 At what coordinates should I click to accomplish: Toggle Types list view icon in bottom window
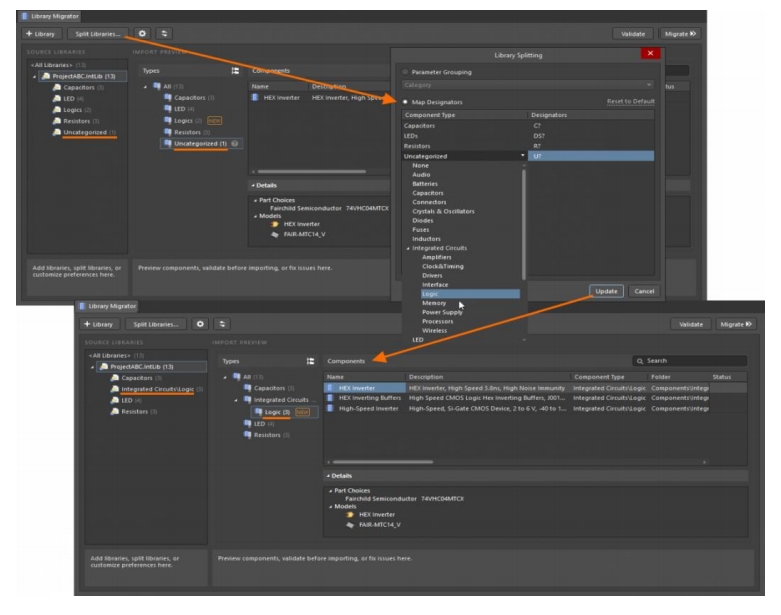click(310, 361)
